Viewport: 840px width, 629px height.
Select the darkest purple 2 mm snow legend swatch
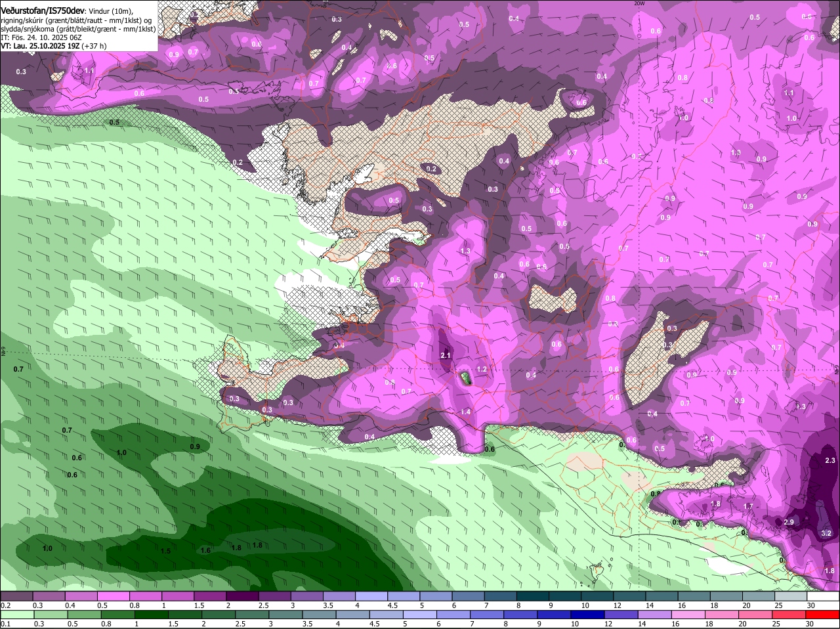(242, 596)
